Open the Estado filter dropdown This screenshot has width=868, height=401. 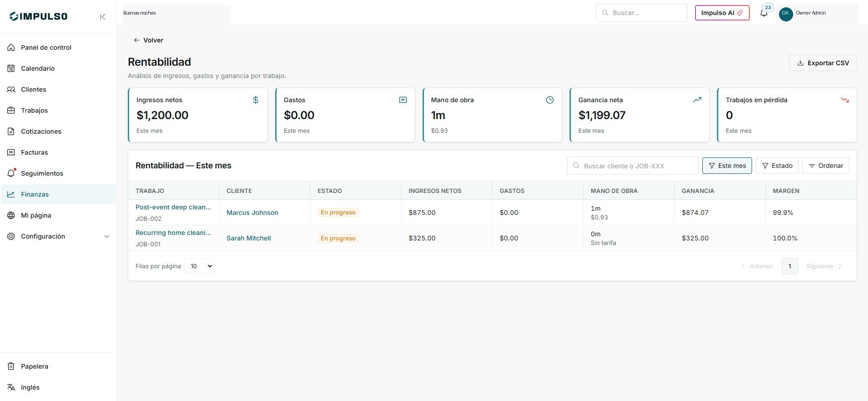[x=777, y=166]
